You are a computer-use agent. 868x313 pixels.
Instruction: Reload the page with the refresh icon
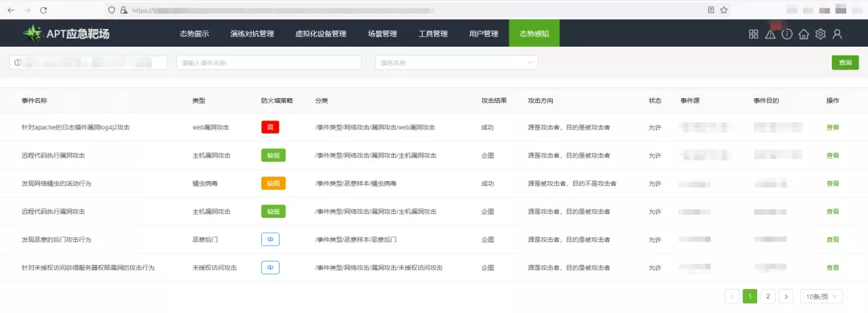(43, 10)
